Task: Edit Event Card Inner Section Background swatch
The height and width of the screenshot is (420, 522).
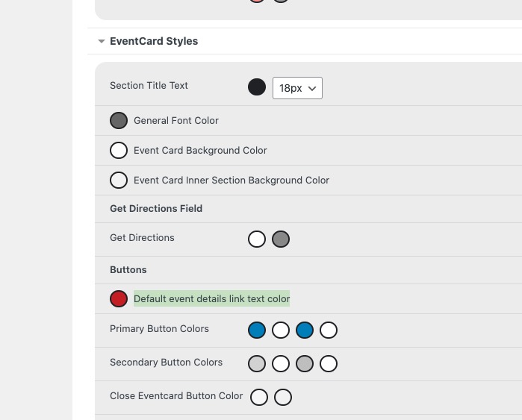Action: 119,181
